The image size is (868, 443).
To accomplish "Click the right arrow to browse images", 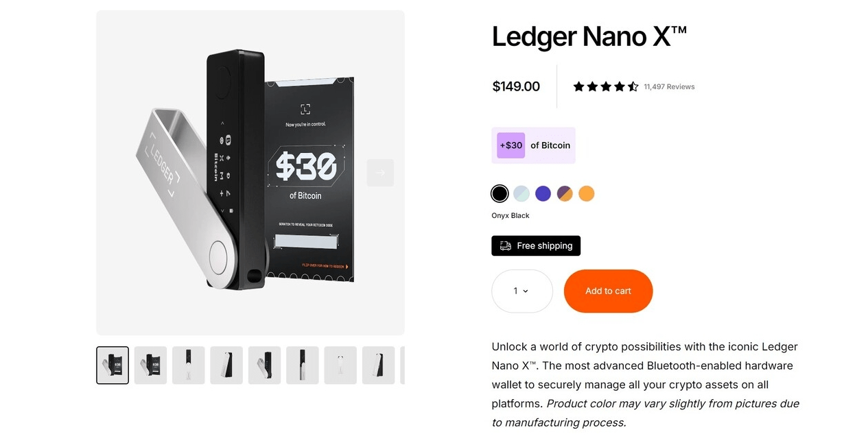I will 380,172.
